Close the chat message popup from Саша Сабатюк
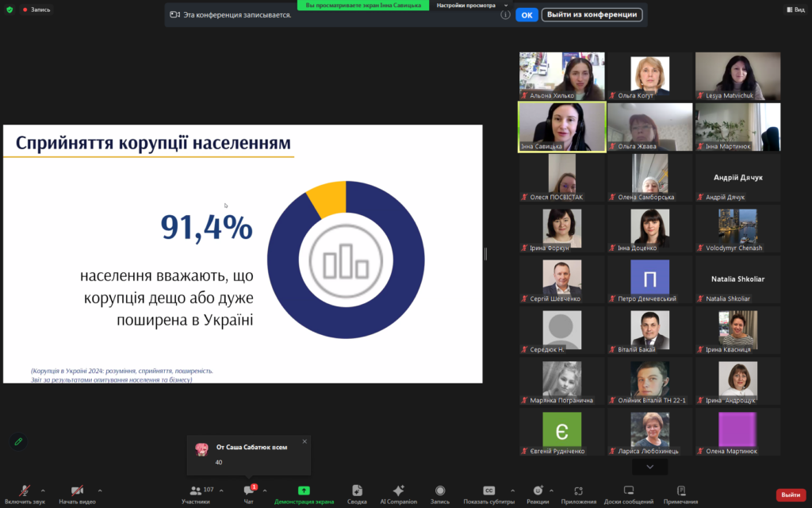Screen dimensions: 812x508 [x=304, y=441]
